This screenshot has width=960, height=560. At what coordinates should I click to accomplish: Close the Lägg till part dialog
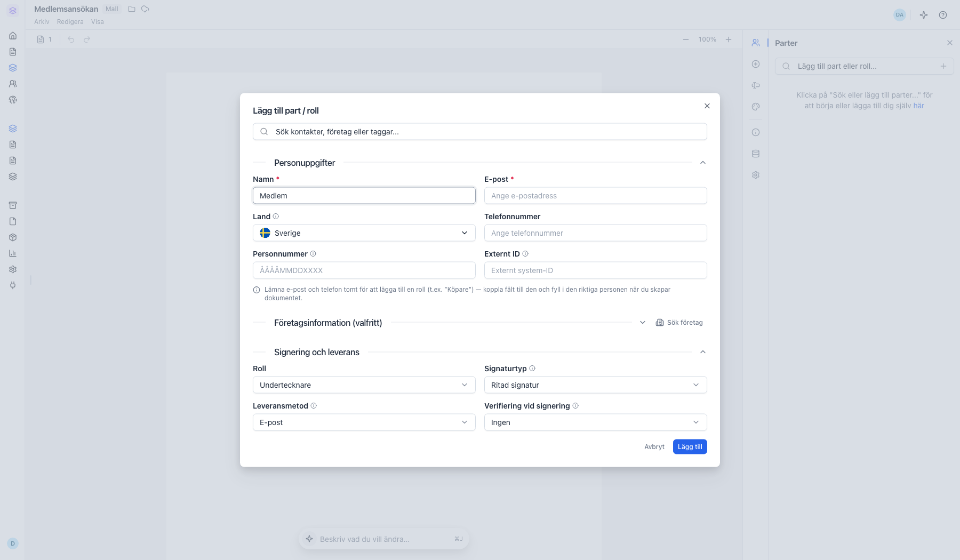707,106
